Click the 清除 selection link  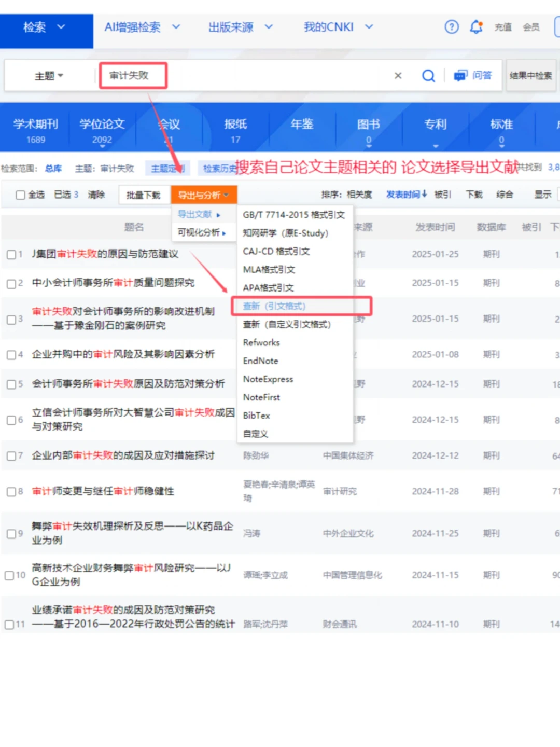coord(96,195)
